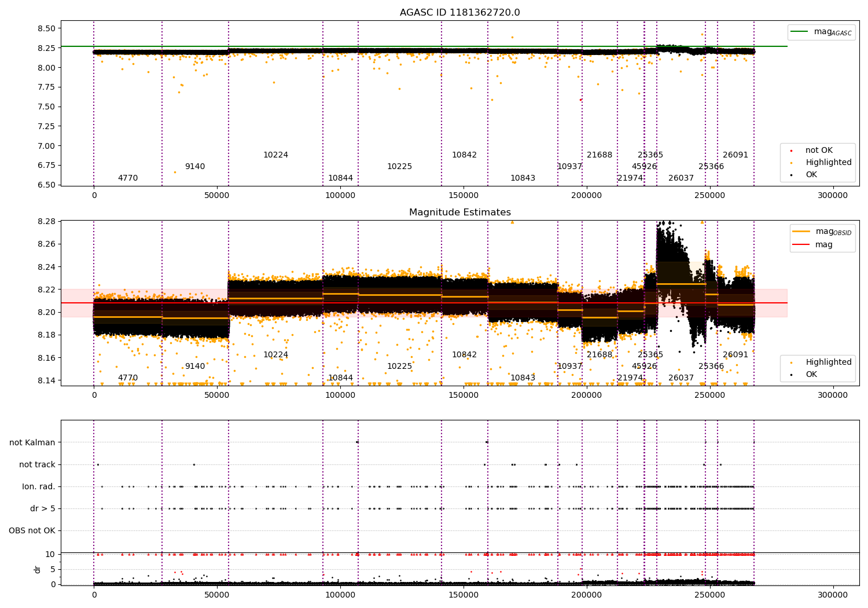Viewport: 868px width, 608px height.
Task: Click the 8.50 y-axis tick label
Action: point(46,28)
